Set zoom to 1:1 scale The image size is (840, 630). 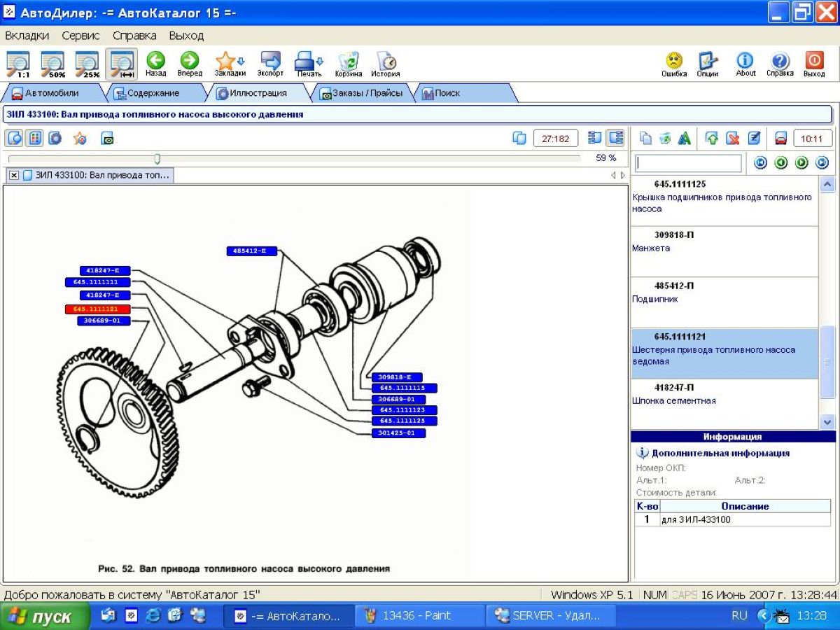[19, 64]
